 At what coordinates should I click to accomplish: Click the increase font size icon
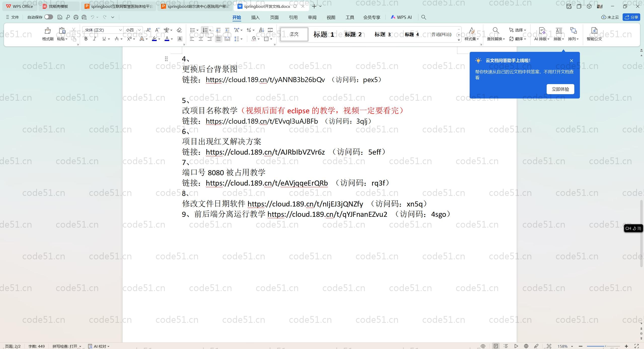tap(148, 30)
